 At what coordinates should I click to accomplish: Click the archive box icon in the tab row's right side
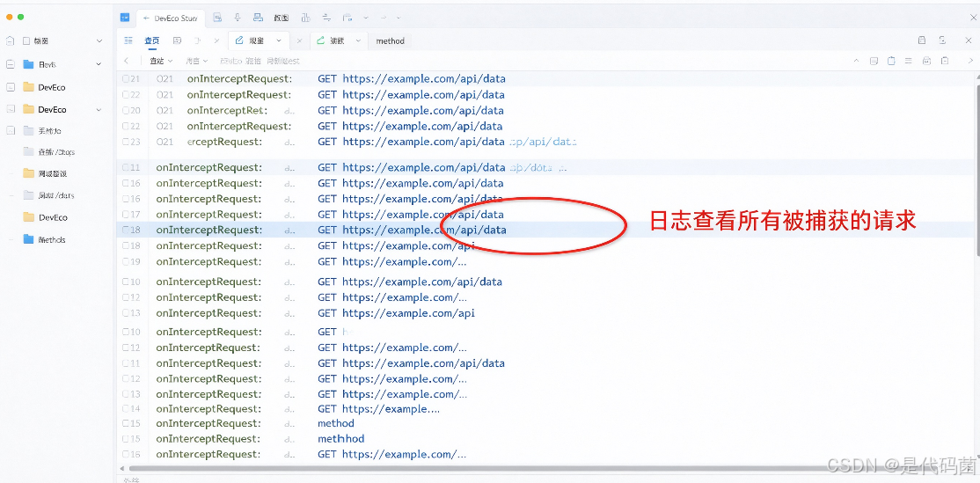click(x=922, y=40)
